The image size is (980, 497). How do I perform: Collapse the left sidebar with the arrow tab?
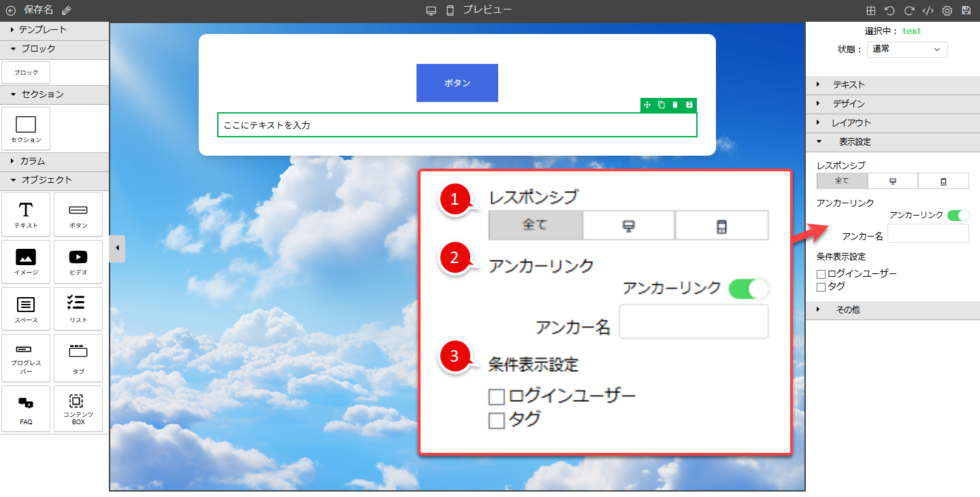[x=117, y=248]
